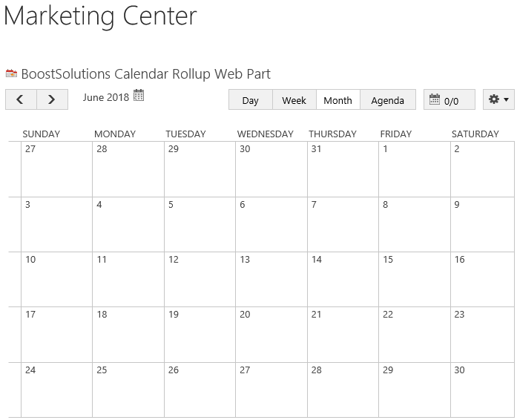Click the Marketing Center page title

(x=100, y=16)
